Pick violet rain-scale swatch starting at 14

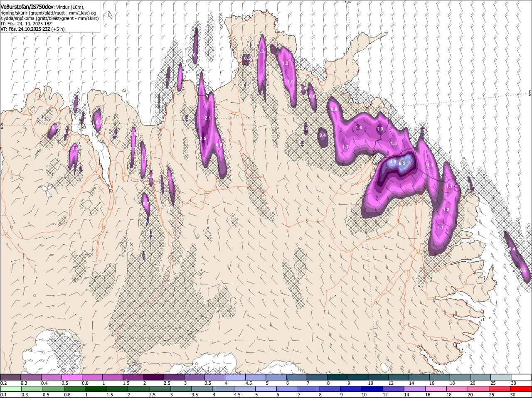click(414, 389)
